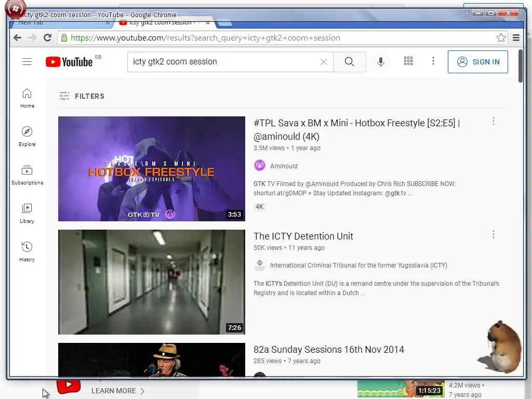Image resolution: width=532 pixels, height=399 pixels.
Task: Bookmark page with the star icon
Action: click(x=501, y=37)
